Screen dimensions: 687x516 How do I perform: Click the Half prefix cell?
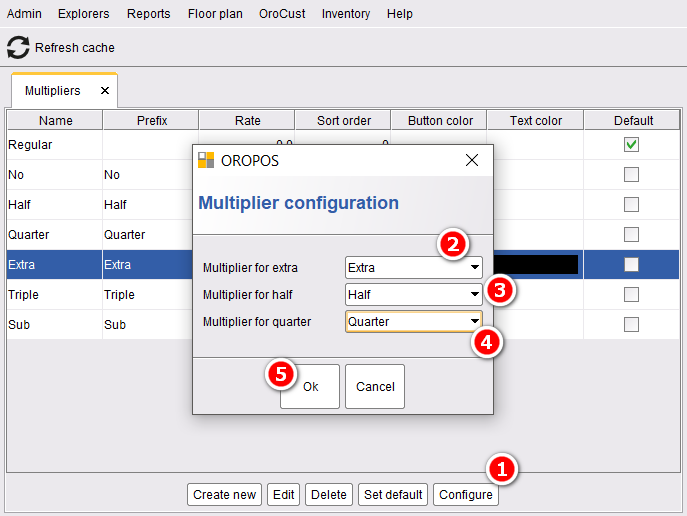tap(148, 205)
